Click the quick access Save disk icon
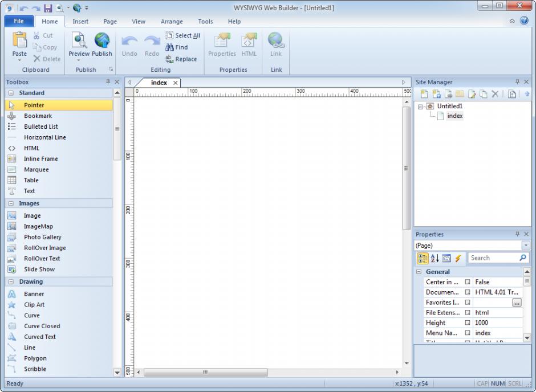536x392 pixels. tap(48, 7)
